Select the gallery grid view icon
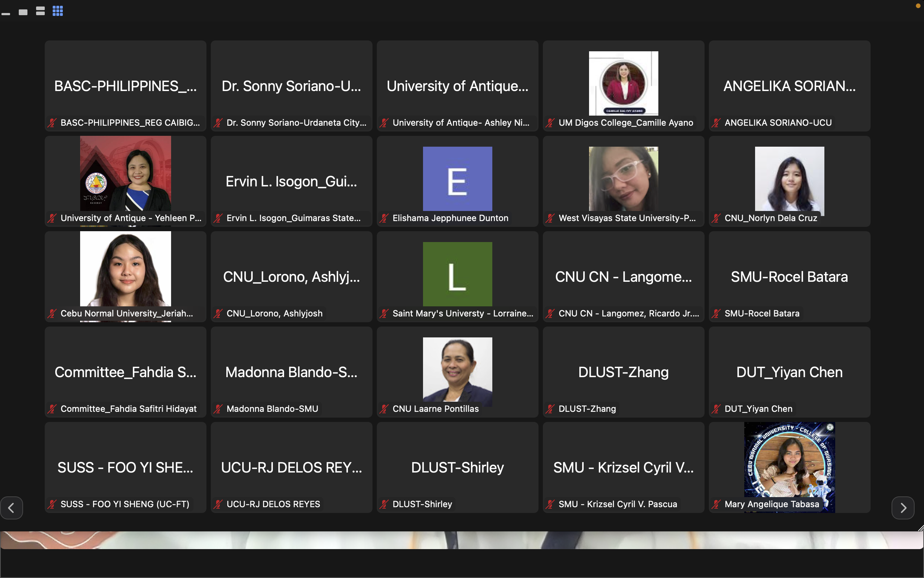The width and height of the screenshot is (924, 578). pyautogui.click(x=58, y=11)
